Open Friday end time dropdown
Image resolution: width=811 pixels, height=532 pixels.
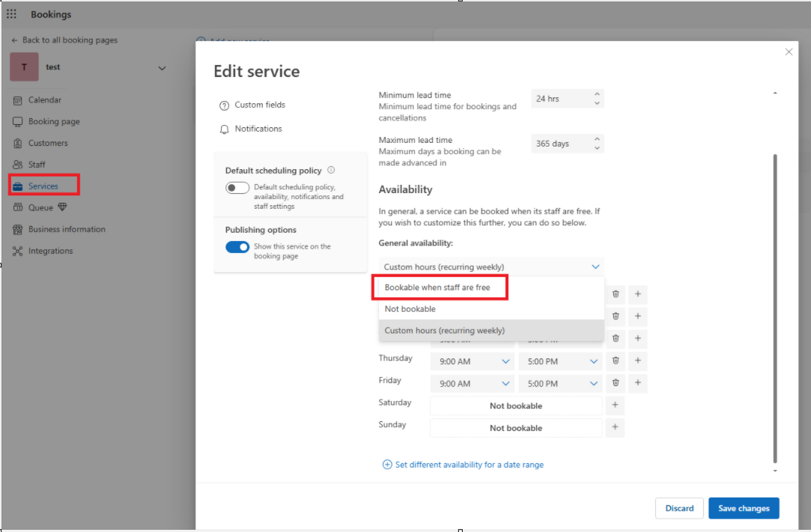coord(561,384)
